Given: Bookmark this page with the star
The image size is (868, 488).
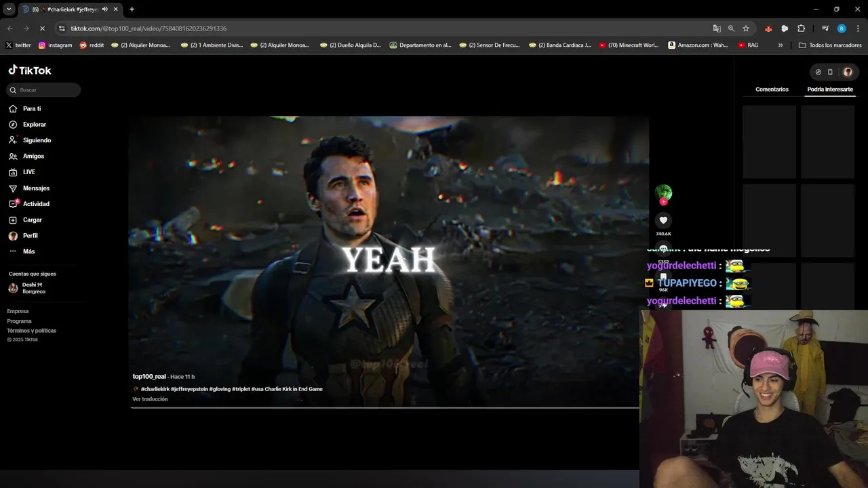Looking at the screenshot, I should [x=746, y=28].
